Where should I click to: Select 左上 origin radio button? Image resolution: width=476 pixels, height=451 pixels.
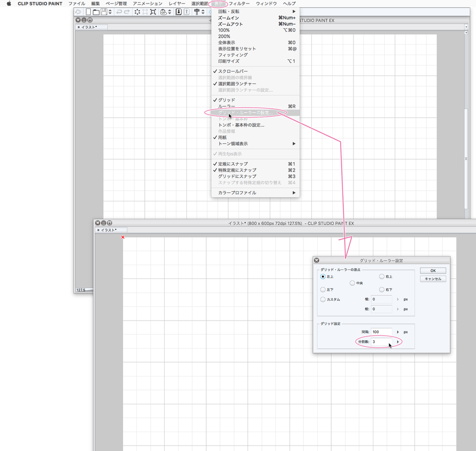click(x=323, y=277)
